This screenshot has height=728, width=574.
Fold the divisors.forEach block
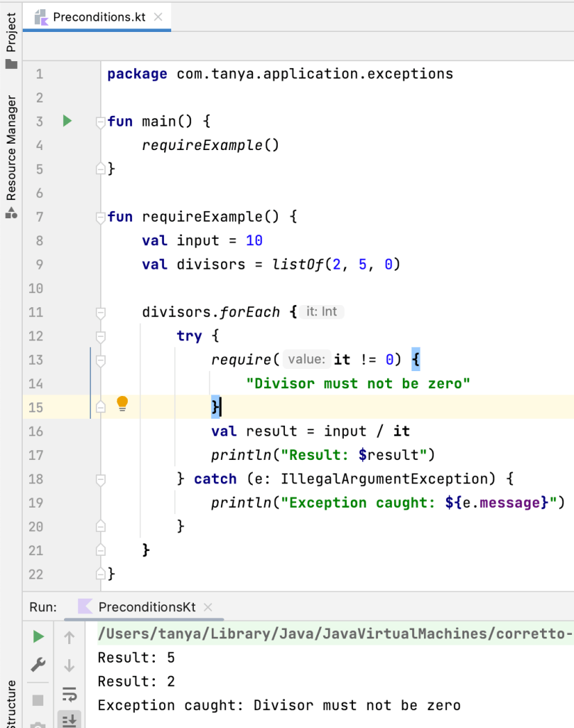101,312
